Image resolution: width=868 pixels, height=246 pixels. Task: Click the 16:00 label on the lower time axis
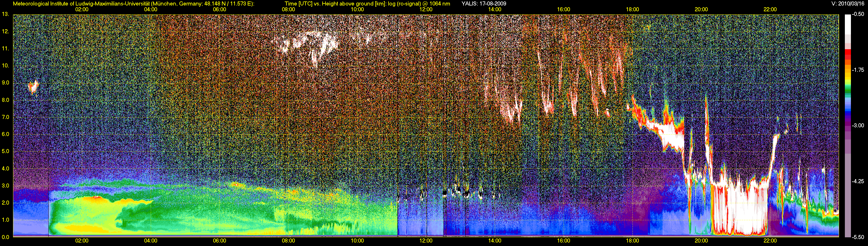[564, 241]
